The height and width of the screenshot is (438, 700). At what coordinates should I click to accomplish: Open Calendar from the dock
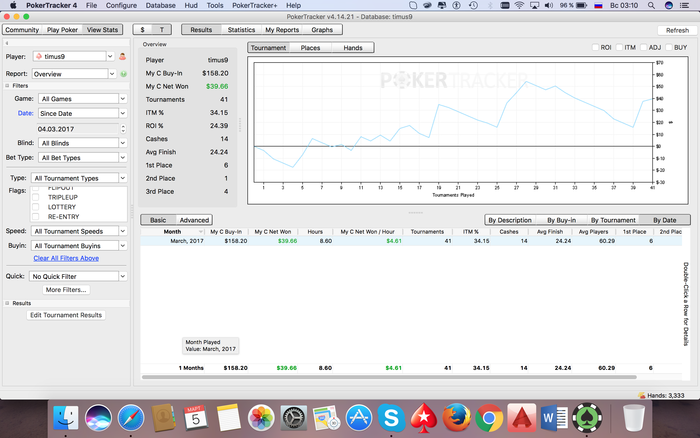[196, 418]
